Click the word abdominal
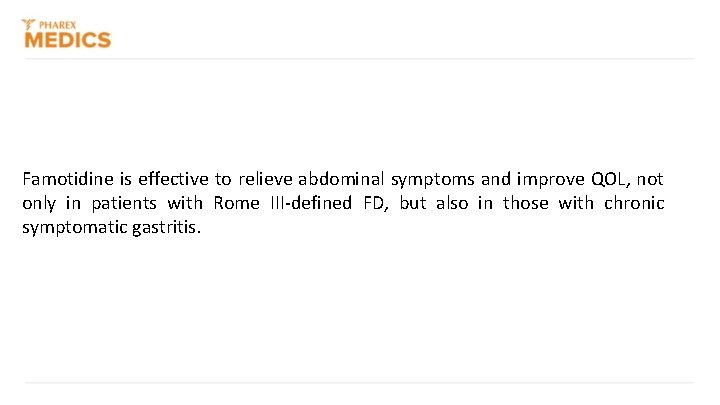Image resolution: width=720 pixels, height=405 pixels. 341,179
